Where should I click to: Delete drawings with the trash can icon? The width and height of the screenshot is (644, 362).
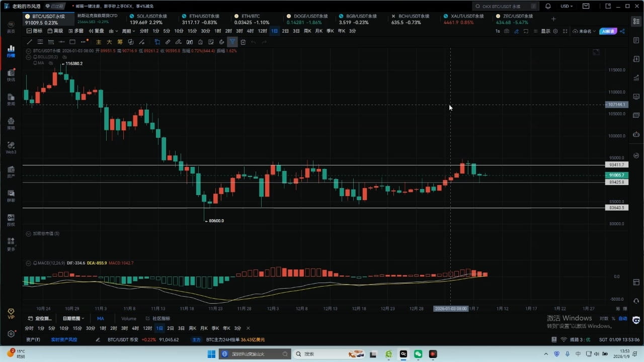tap(243, 42)
